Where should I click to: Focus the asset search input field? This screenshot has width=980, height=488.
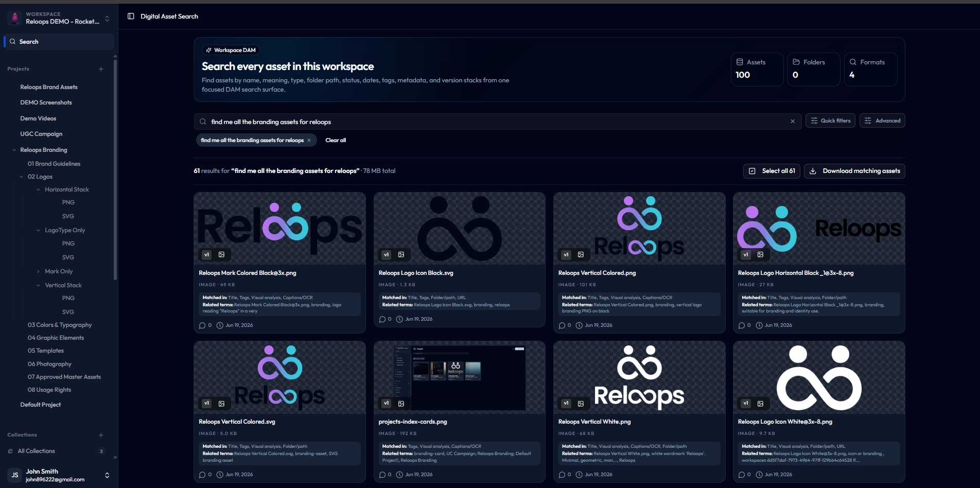click(x=498, y=121)
